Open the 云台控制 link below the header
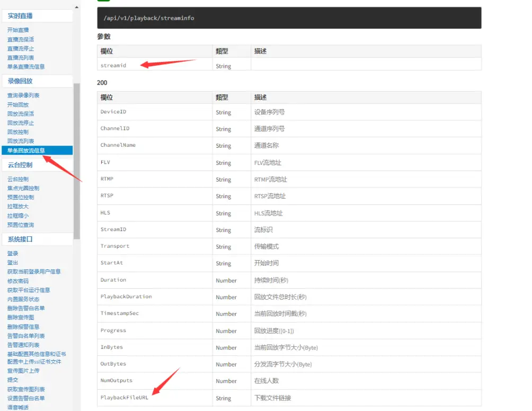 coord(18,179)
